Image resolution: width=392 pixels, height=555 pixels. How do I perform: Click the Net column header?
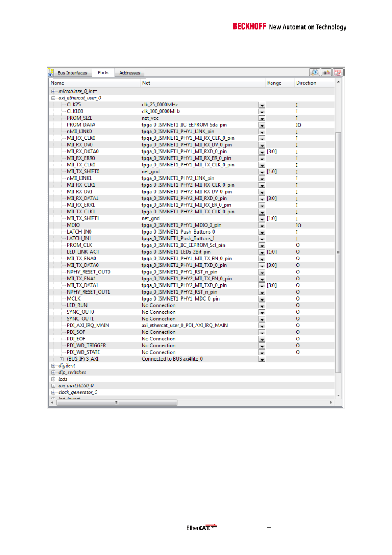(146, 83)
